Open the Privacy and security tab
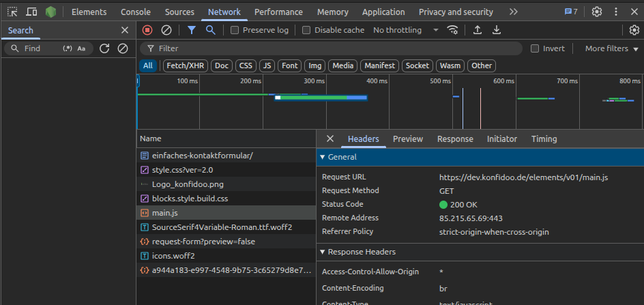Screen dimensions: 644x305 pos(456,12)
